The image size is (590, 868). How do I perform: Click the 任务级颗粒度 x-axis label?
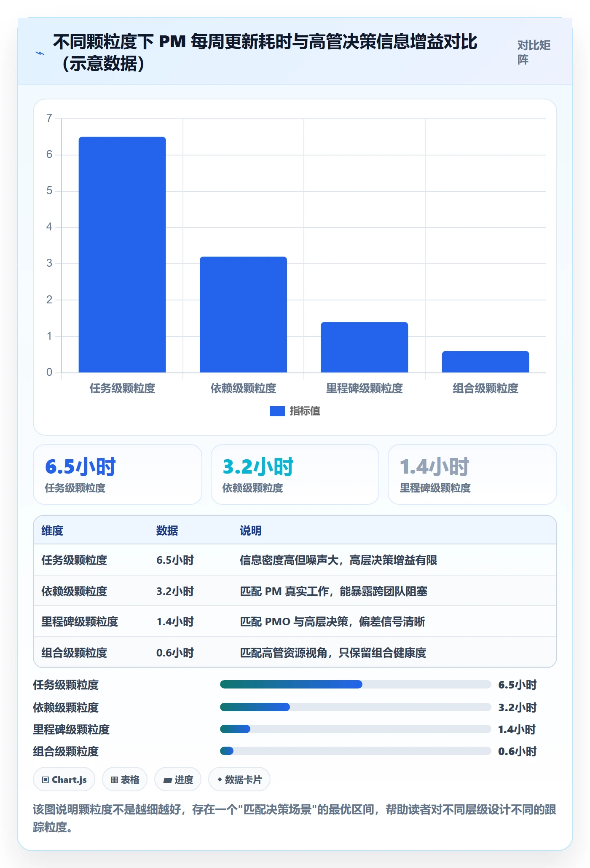pyautogui.click(x=122, y=388)
